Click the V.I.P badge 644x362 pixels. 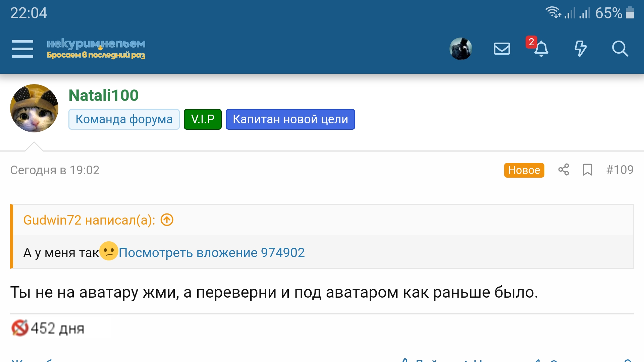(203, 119)
